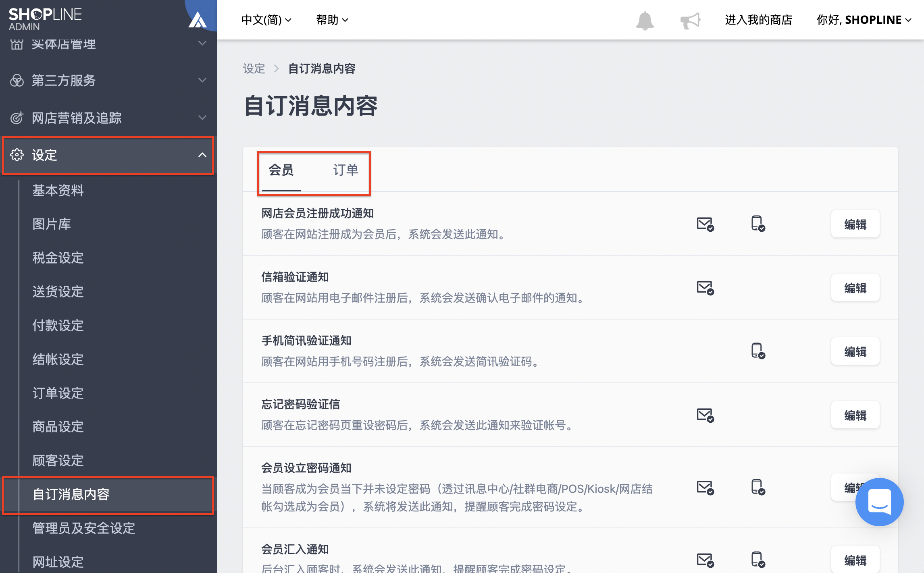
Task: Open the 你好, SHOPLINE account dropdown
Action: pos(864,20)
